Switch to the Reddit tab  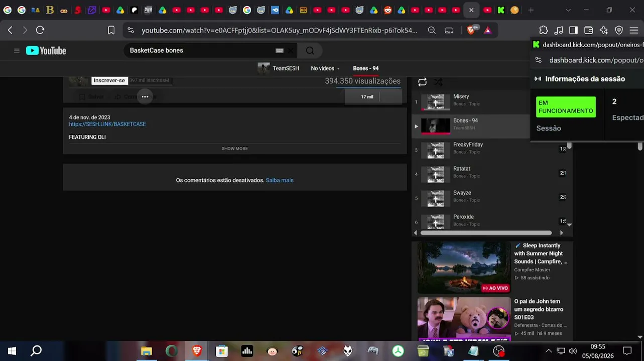tap(388, 10)
